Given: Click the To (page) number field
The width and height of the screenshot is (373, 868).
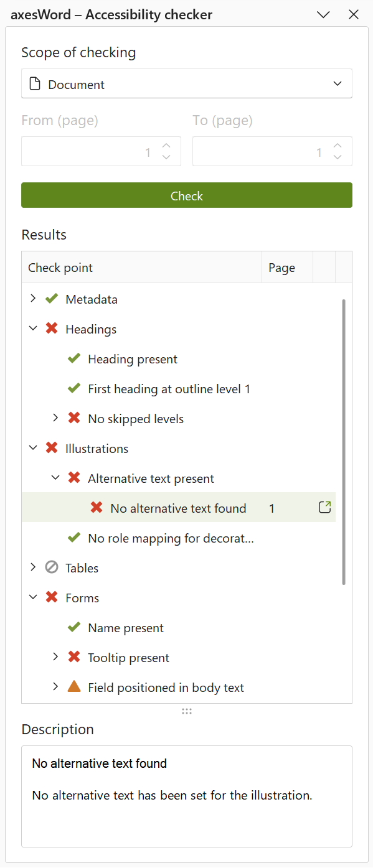Looking at the screenshot, I should tap(272, 151).
